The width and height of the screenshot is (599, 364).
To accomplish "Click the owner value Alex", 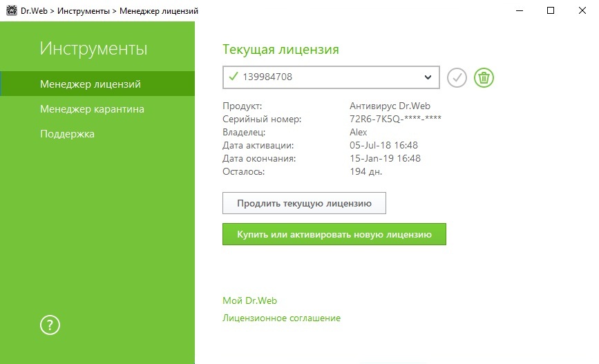I will click(x=359, y=132).
